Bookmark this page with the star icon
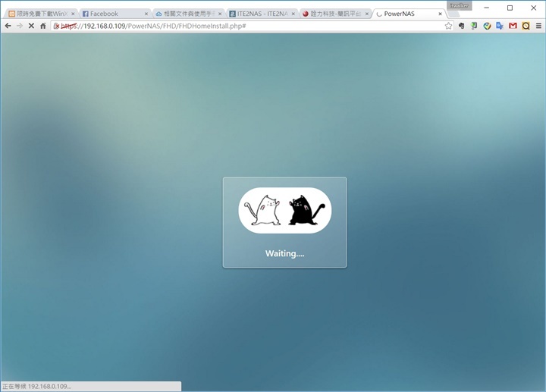This screenshot has height=392, width=546. tap(448, 26)
